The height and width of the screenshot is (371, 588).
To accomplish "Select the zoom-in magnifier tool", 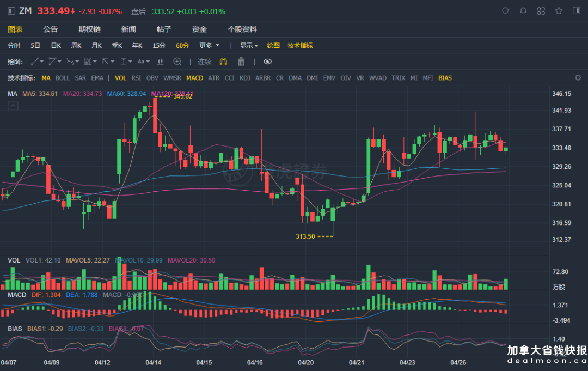I will [177, 62].
